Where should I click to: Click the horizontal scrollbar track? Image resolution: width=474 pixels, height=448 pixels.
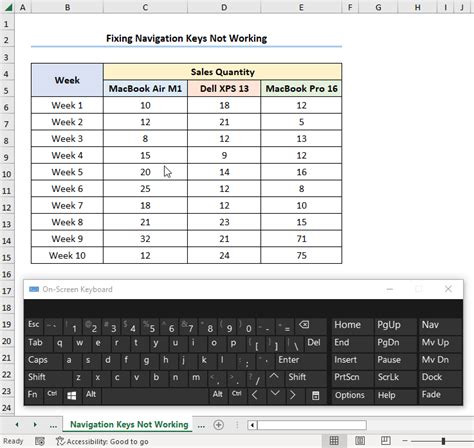point(312,425)
